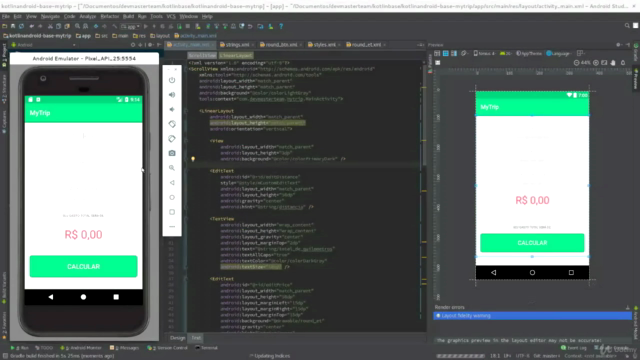
Task: Open the orientation dropdown in preview toolbar
Action: tap(464, 53)
